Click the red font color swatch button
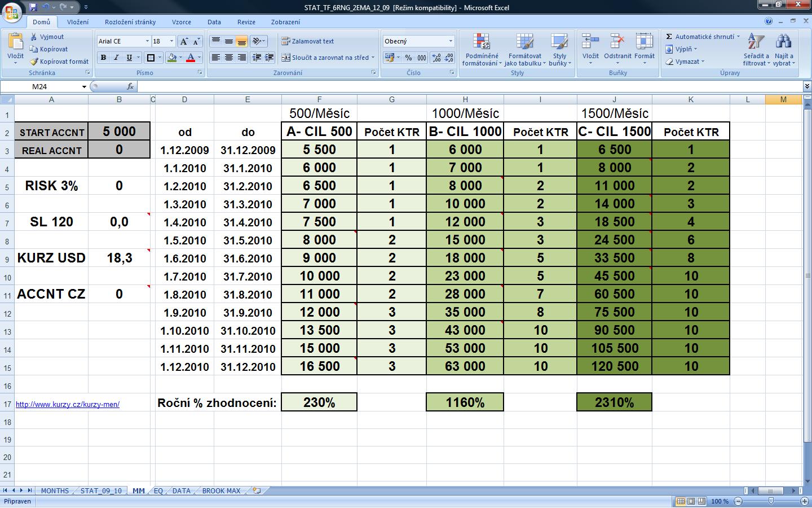This screenshot has height=508, width=812. pyautogui.click(x=191, y=58)
